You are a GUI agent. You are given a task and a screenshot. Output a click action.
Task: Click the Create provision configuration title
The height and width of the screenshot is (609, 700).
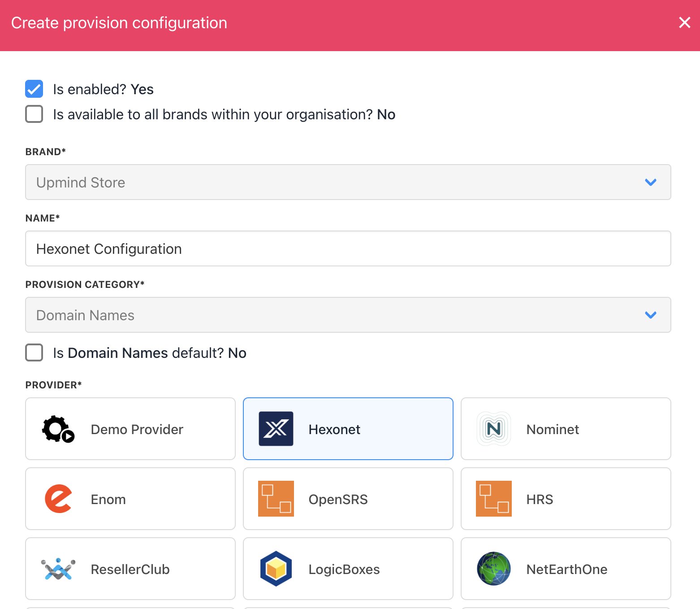119,23
